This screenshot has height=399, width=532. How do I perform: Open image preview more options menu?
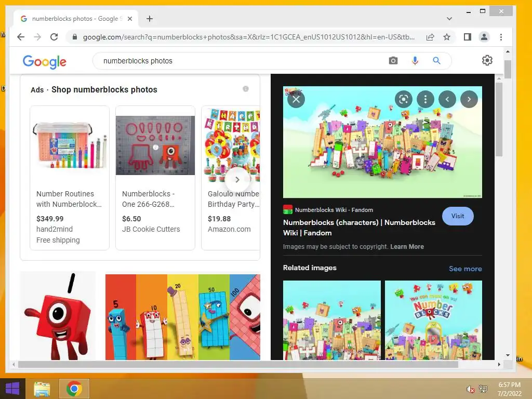[x=425, y=99]
